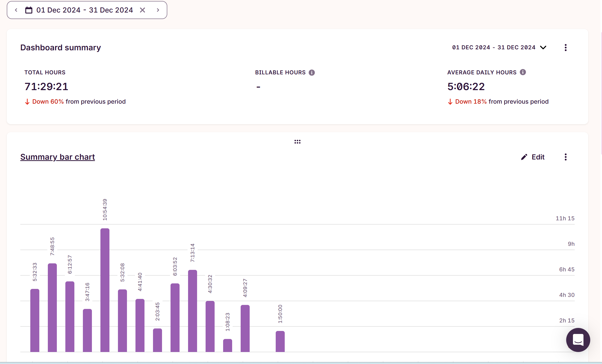Select the tallest bar labeled 10:54:39

coord(105,290)
